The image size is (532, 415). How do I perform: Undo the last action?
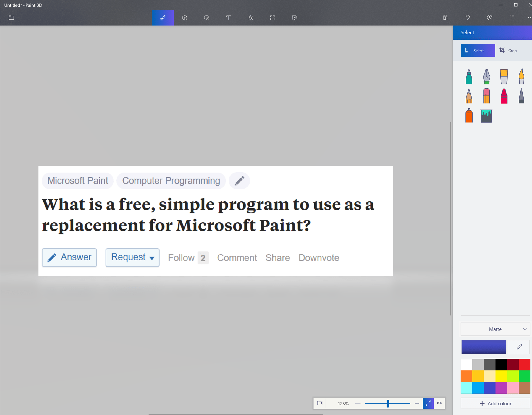coord(468,17)
